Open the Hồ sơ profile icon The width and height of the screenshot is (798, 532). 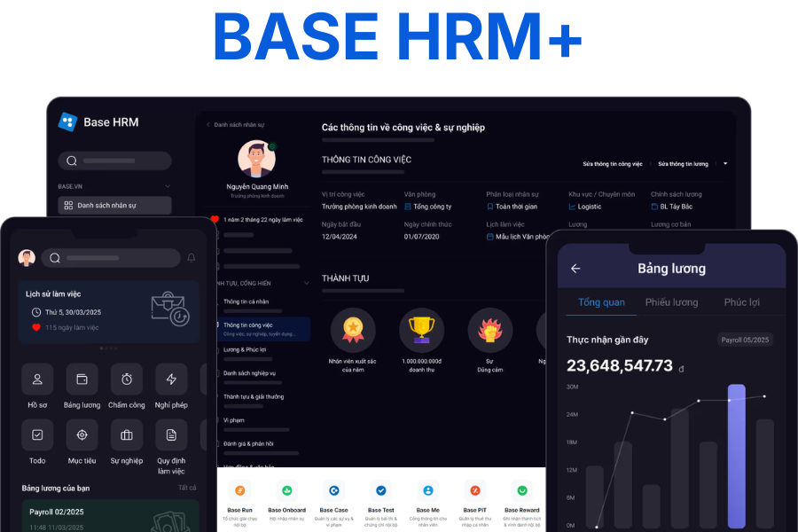pos(37,379)
